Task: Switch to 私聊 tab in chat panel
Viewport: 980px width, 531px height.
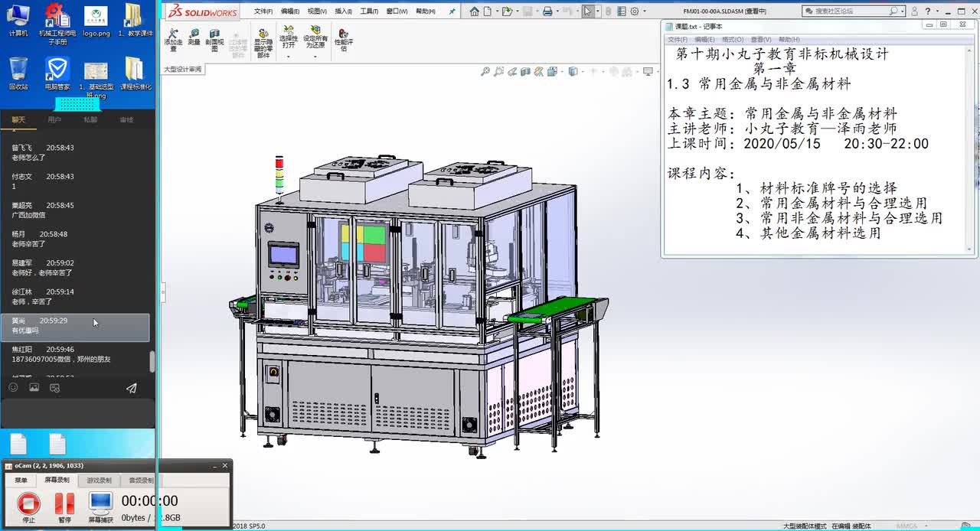Action: 90,120
